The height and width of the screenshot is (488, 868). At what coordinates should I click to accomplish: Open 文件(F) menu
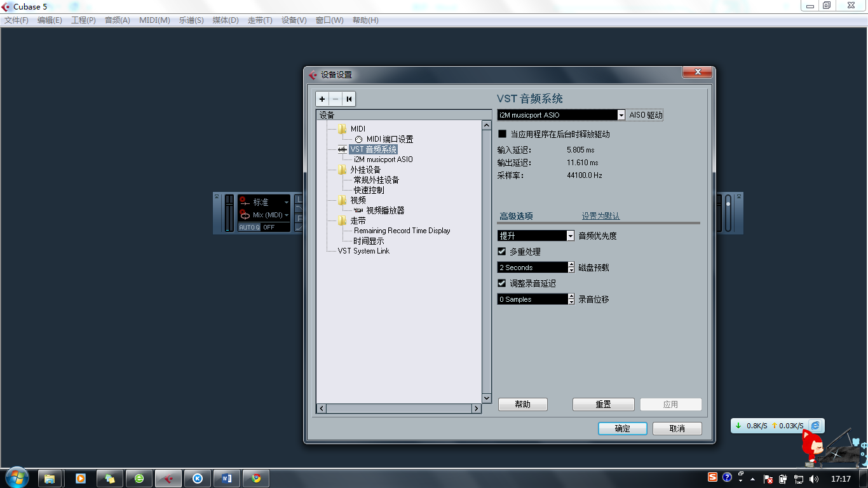17,20
